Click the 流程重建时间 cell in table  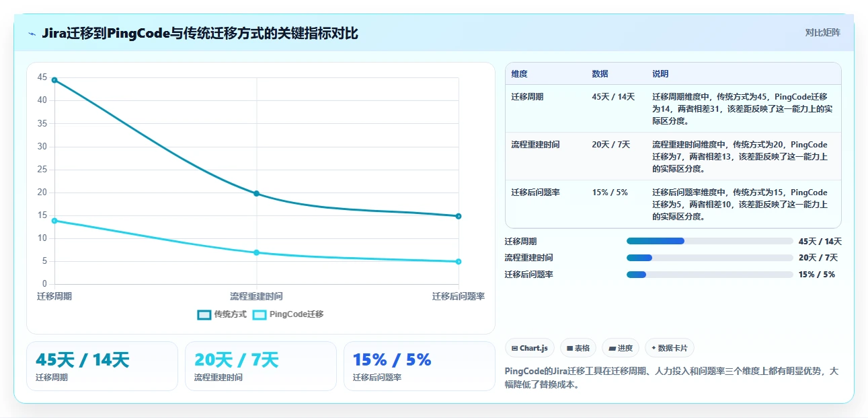(x=535, y=145)
